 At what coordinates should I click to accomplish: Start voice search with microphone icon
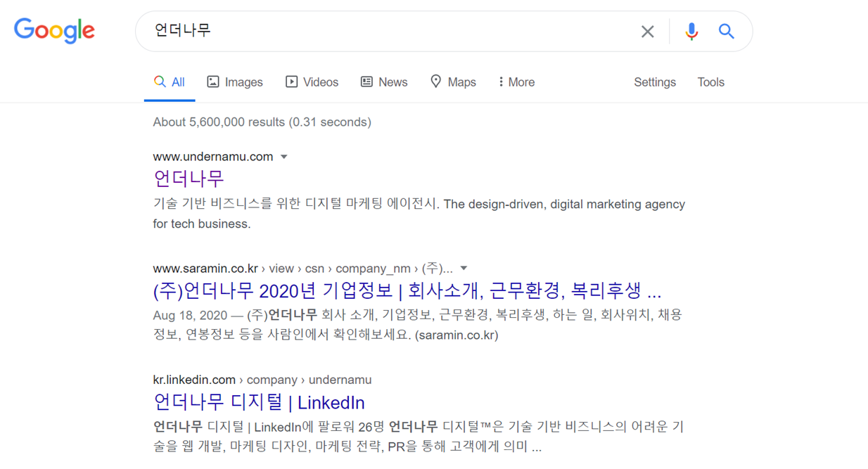[691, 31]
